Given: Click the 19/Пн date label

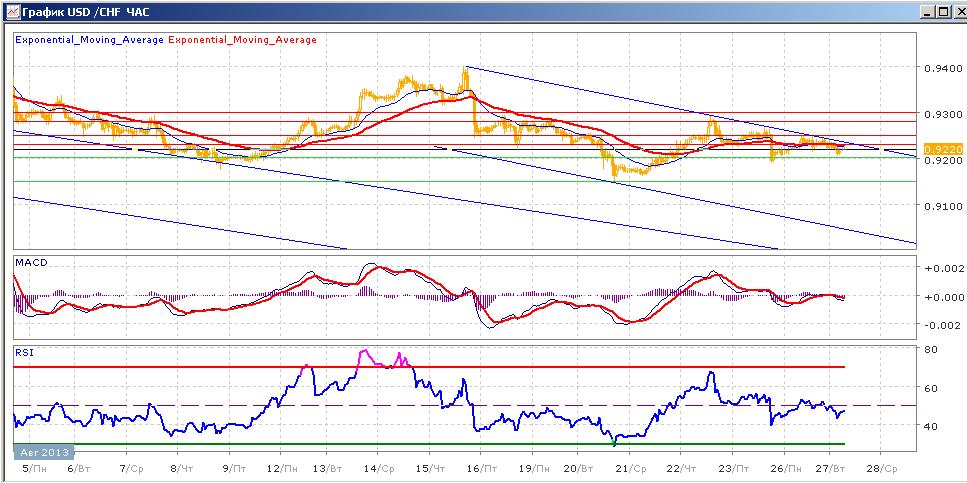Looking at the screenshot, I should [535, 468].
